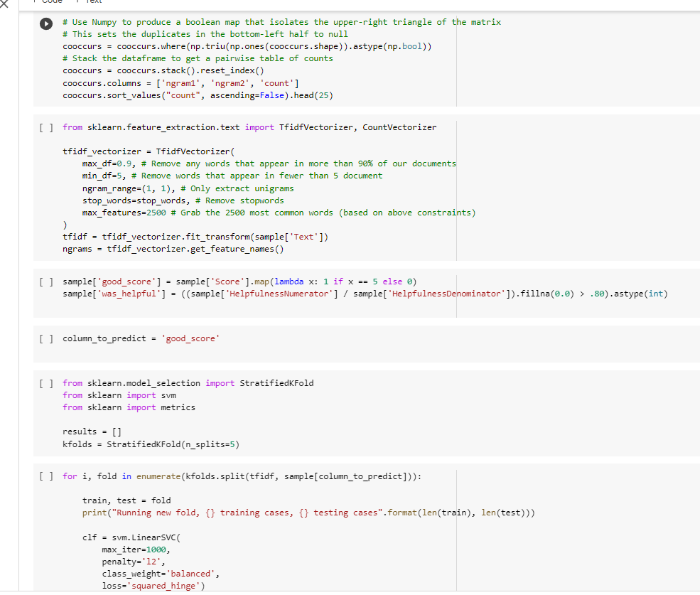Run the good_score mapping cell
This screenshot has height=595, width=700.
point(47,282)
